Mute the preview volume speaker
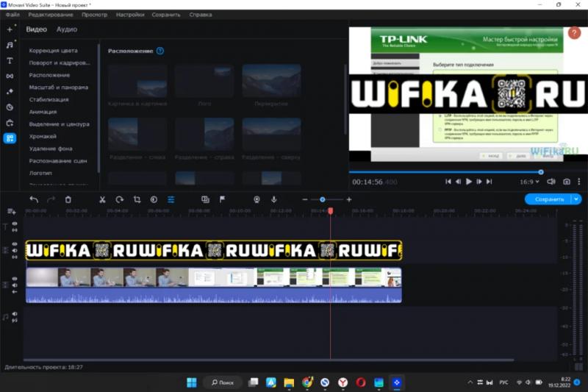588x392 pixels. point(551,182)
